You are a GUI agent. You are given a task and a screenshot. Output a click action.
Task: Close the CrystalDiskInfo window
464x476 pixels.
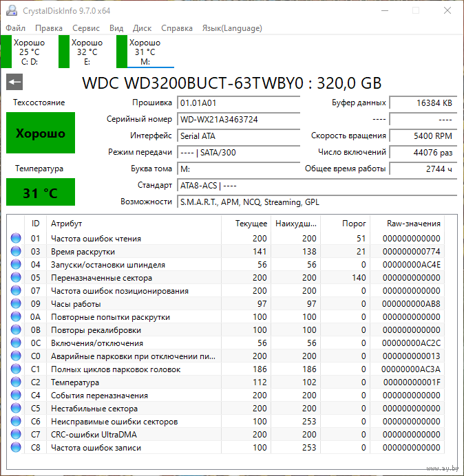447,10
